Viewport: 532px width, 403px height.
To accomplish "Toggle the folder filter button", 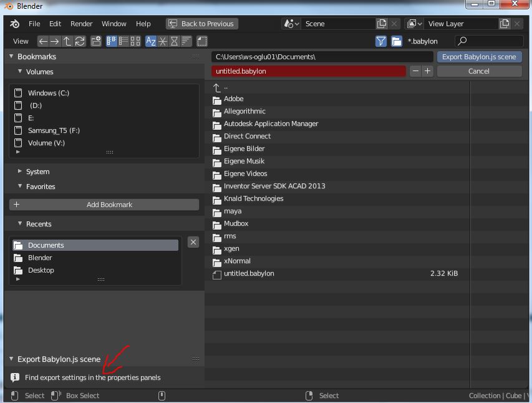I will [x=396, y=41].
